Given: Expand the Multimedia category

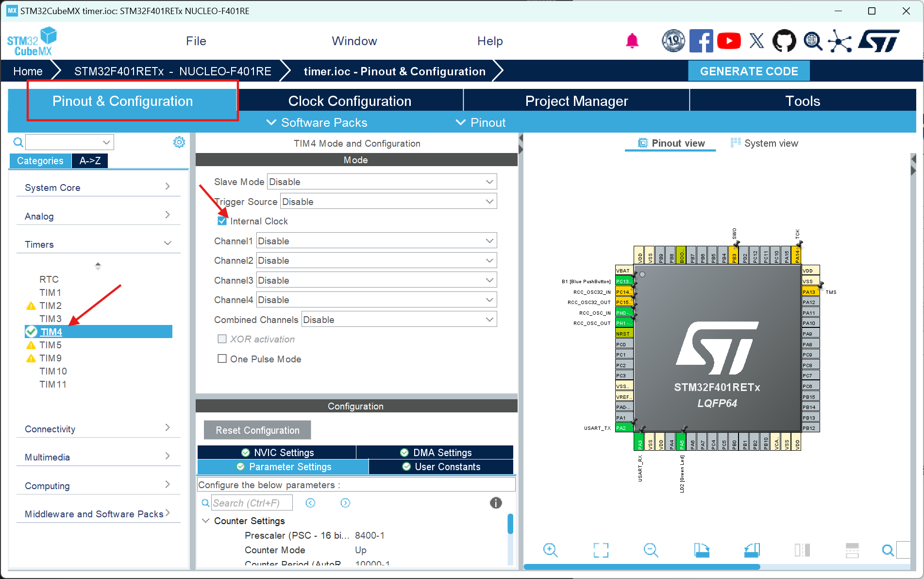Looking at the screenshot, I should point(98,457).
